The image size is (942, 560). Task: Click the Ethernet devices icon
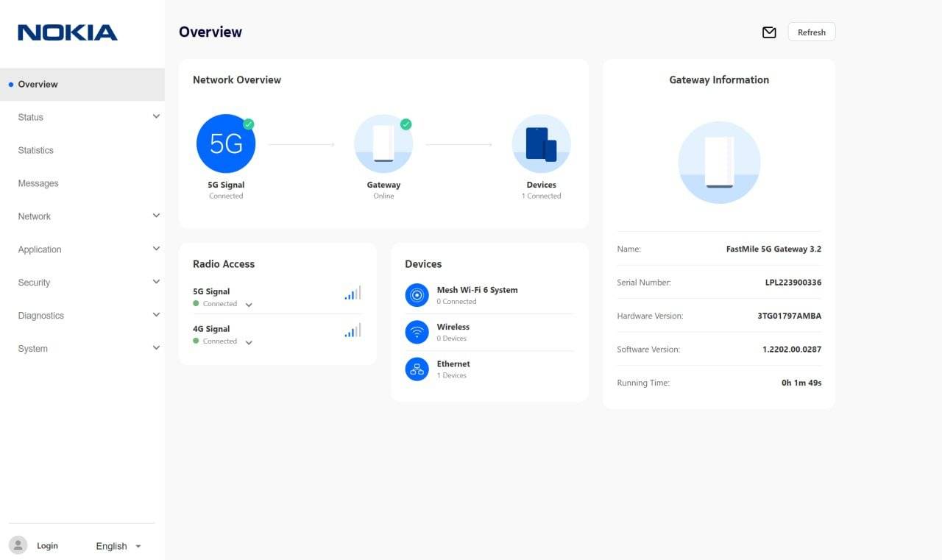click(417, 369)
